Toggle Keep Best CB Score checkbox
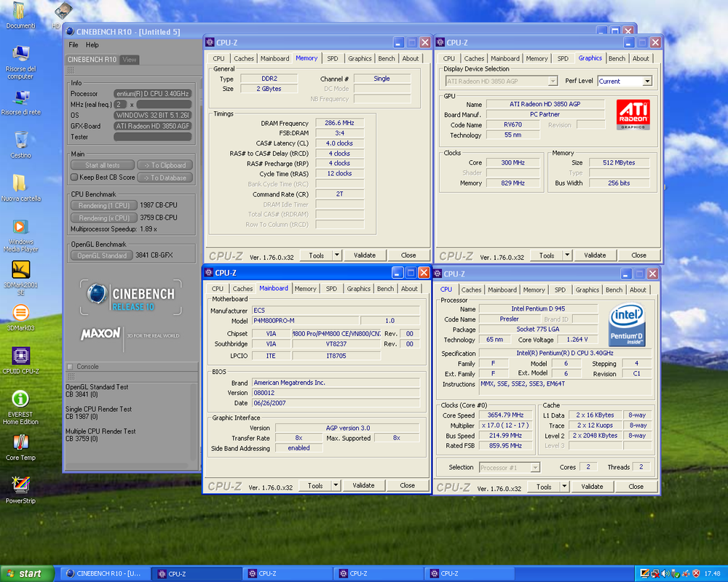 pos(74,177)
